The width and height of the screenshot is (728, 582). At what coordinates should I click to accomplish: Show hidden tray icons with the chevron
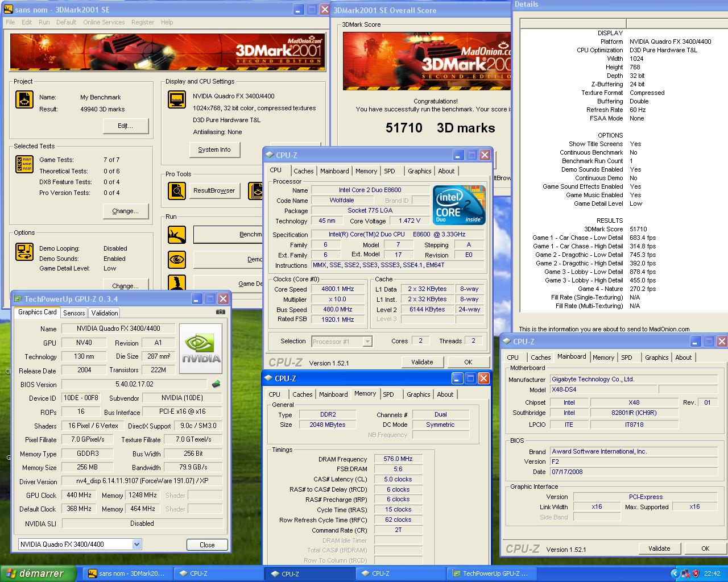tap(675, 573)
